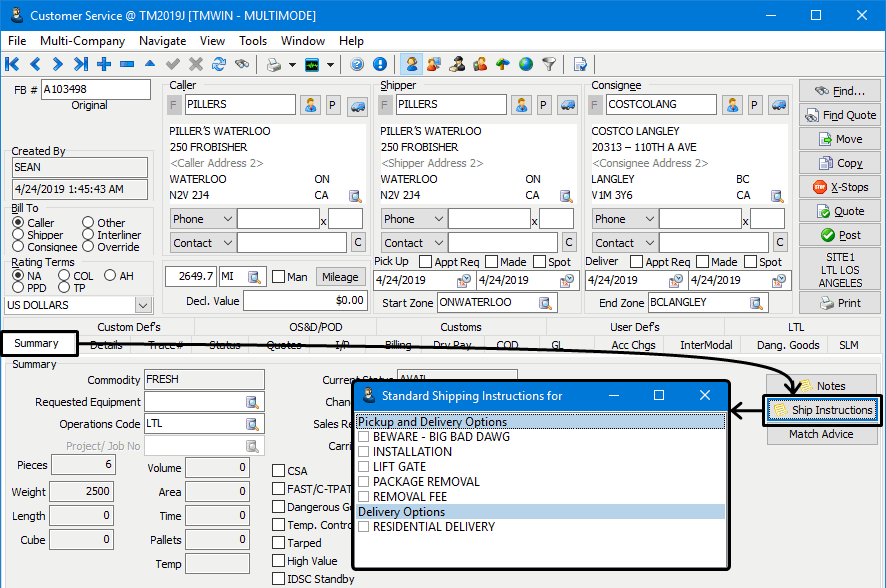Click the blue plus add record icon
This screenshot has width=886, height=588.
[104, 65]
